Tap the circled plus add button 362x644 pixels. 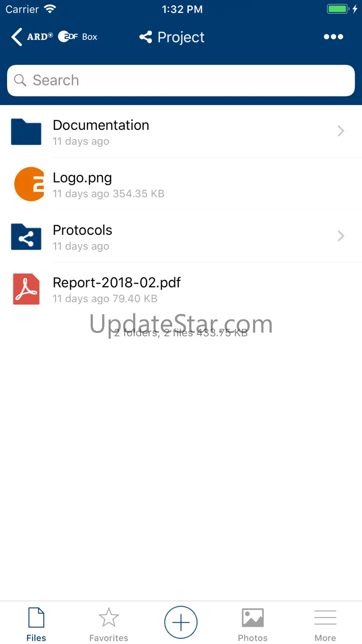click(x=181, y=622)
